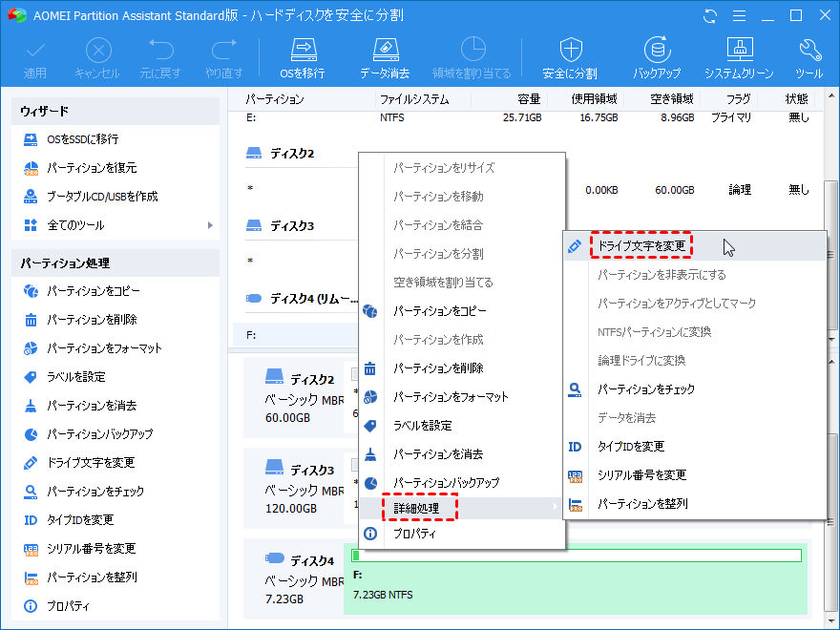
Task: Choose パーティションを削除 in the context menu
Action: pos(462,368)
